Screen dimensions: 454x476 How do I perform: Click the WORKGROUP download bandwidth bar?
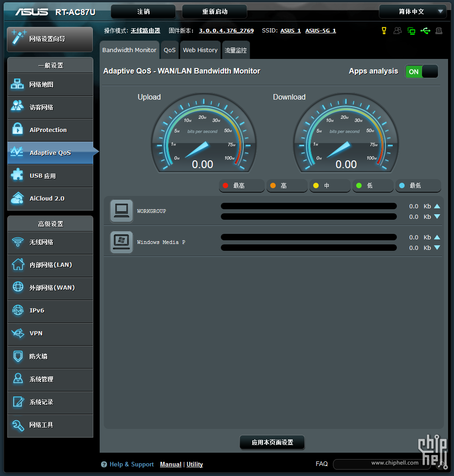(x=309, y=217)
